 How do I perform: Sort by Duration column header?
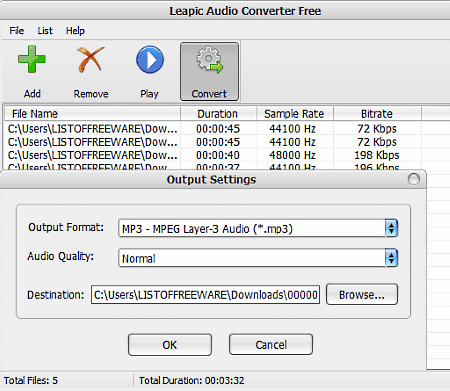pos(218,114)
